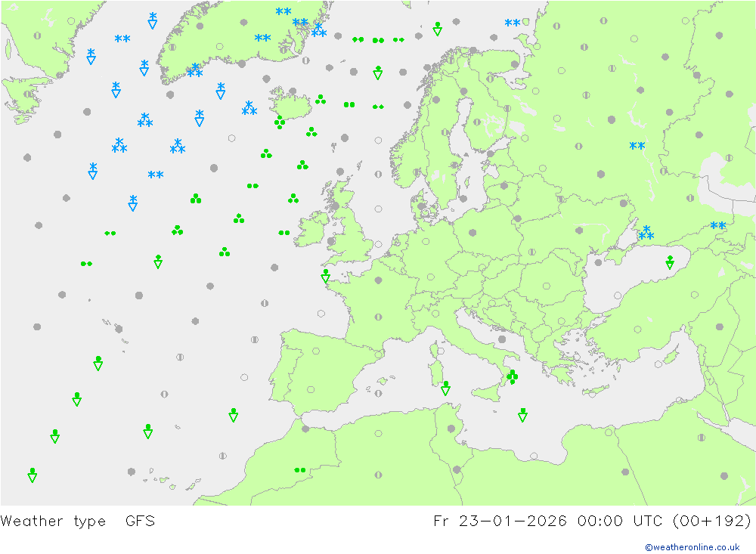Click the gray cloud dot over Tunisia
Viewport: 756px width, 554px height.
tap(451, 429)
